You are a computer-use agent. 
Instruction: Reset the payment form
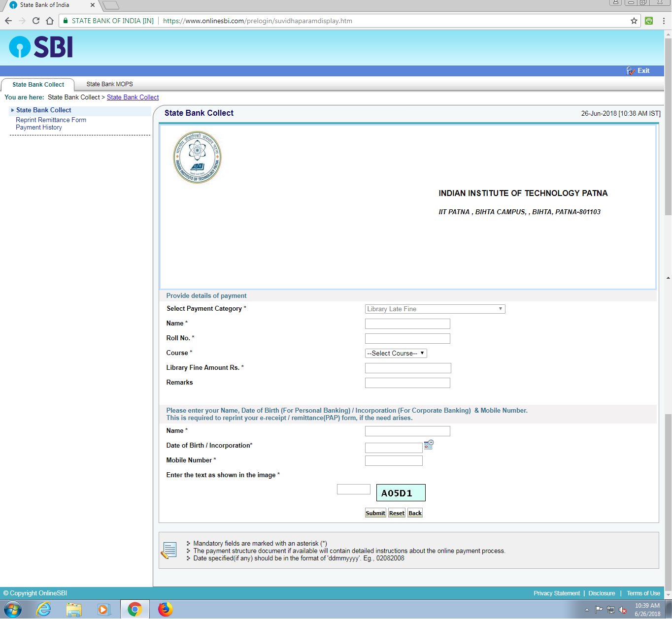[397, 513]
